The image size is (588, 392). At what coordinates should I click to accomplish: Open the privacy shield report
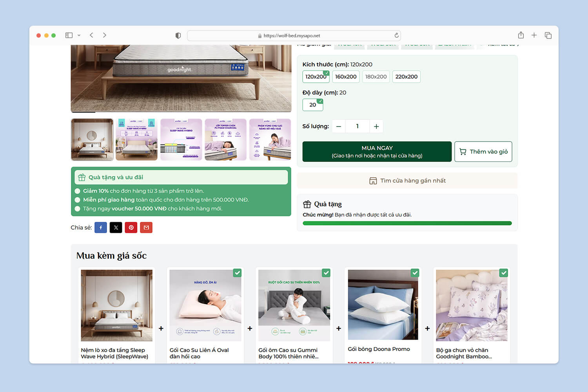point(178,35)
